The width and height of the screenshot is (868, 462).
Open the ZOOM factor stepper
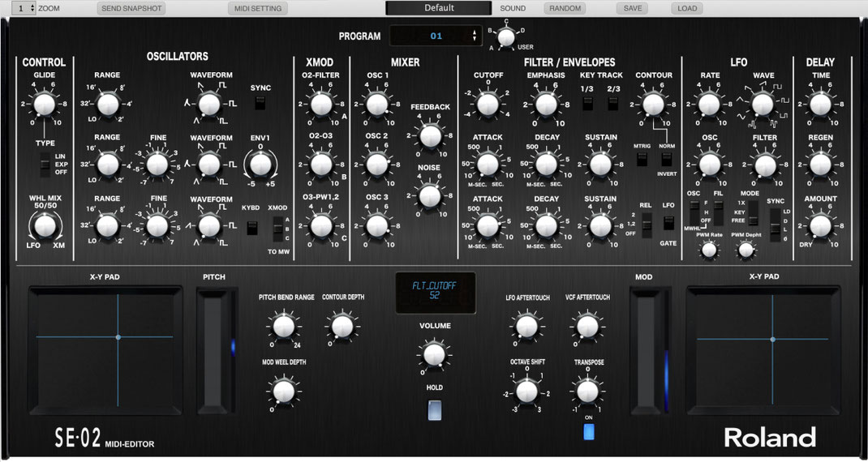pyautogui.click(x=24, y=8)
